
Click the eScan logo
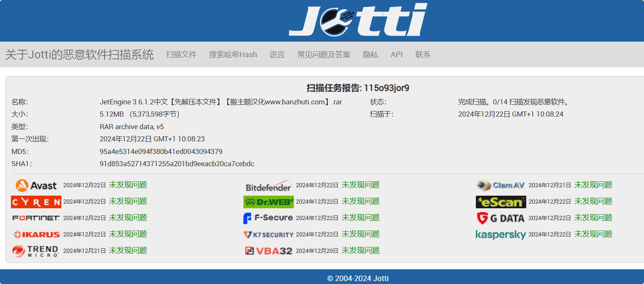point(501,202)
